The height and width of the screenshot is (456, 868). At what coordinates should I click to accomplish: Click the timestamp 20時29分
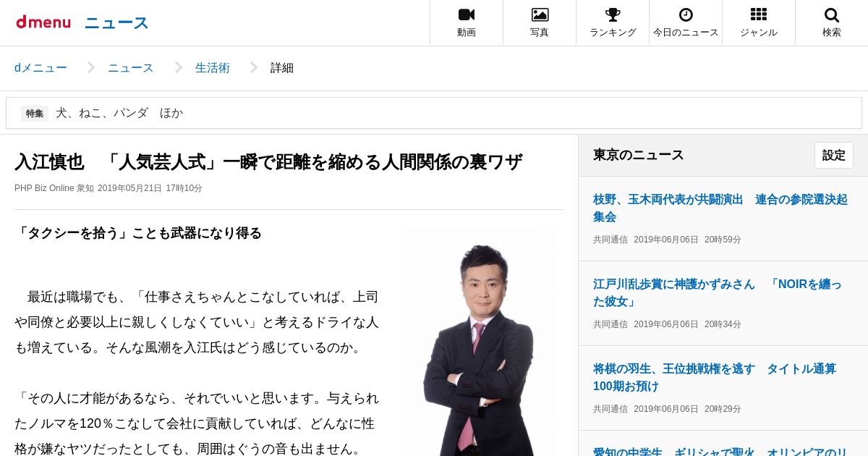tap(723, 409)
